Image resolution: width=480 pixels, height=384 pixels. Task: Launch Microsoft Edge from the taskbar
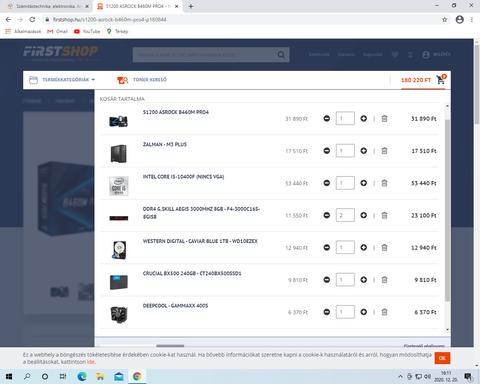[82, 377]
